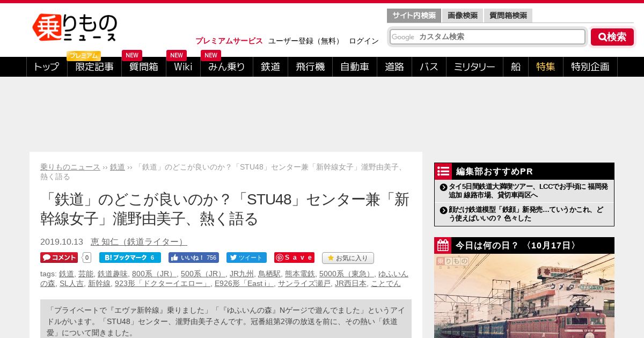Open the 熊本電鉄 tag

(300, 274)
